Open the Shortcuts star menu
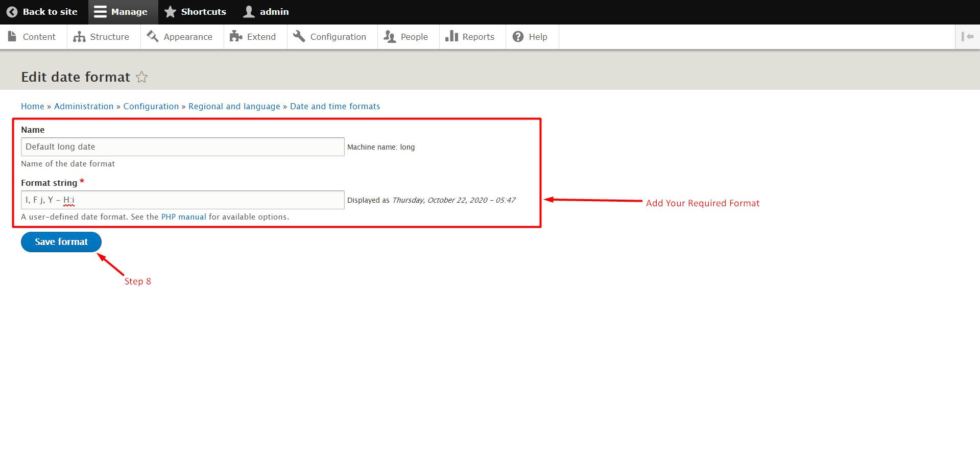 (170, 12)
